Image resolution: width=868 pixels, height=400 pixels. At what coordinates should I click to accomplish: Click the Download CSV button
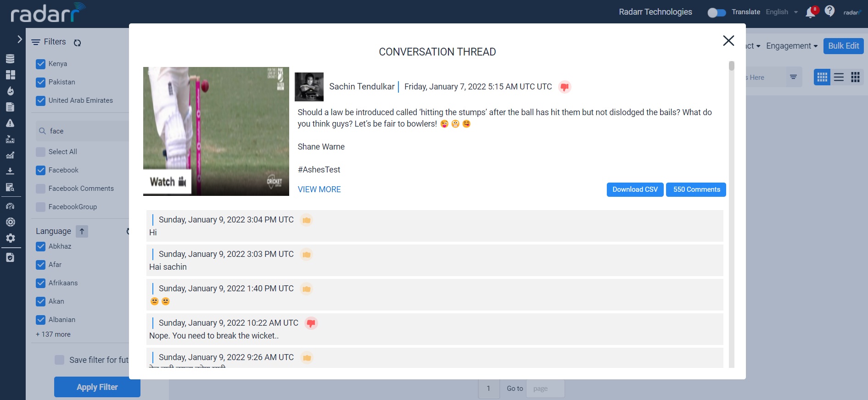pyautogui.click(x=635, y=189)
